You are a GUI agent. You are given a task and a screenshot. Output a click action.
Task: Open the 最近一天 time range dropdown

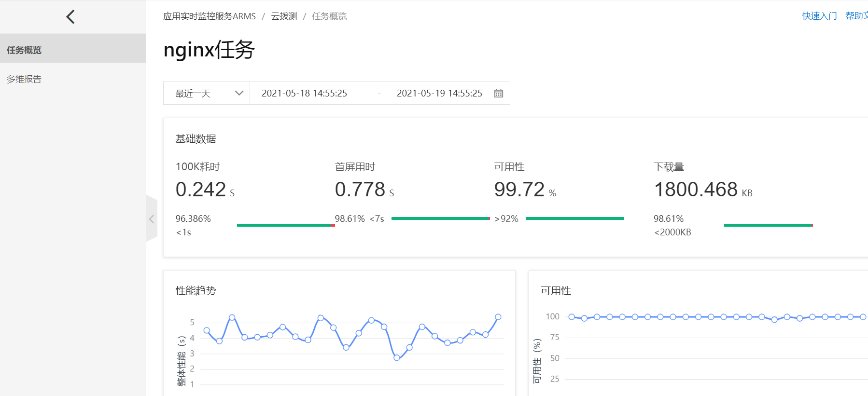pyautogui.click(x=207, y=93)
